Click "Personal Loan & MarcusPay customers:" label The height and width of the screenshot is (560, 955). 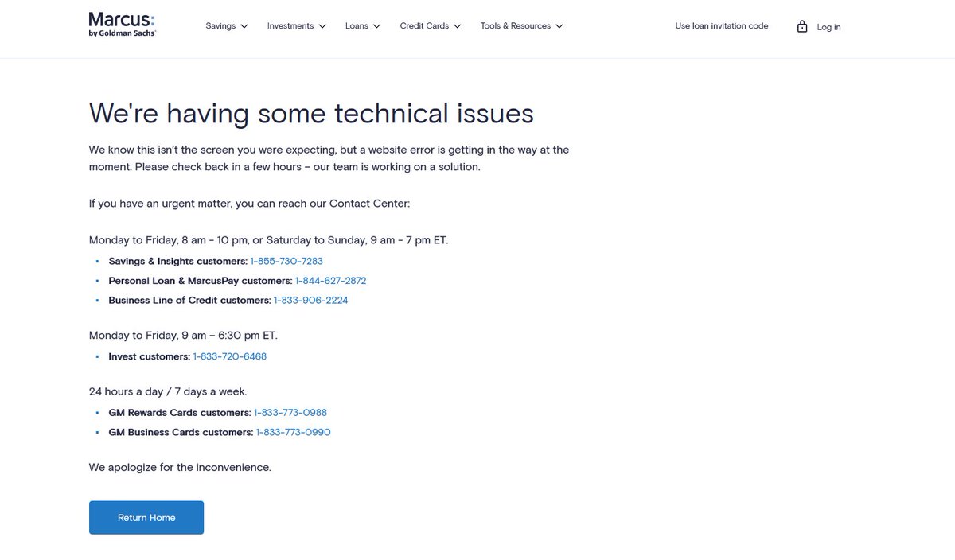pyautogui.click(x=201, y=281)
